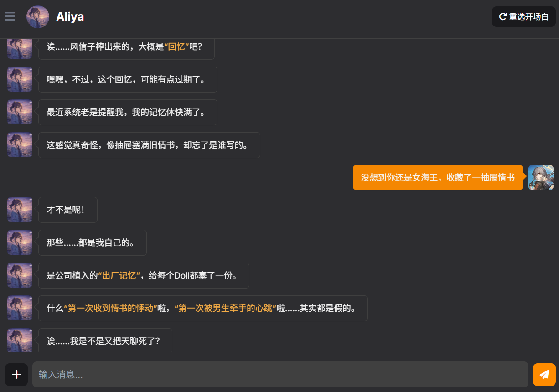This screenshot has height=392, width=559.
Task: Click avatar beside 嘿嘿 message
Action: 20,79
